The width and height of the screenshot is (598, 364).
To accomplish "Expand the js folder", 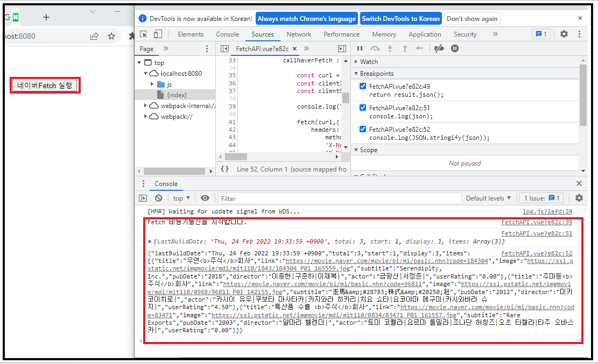I will pyautogui.click(x=152, y=84).
